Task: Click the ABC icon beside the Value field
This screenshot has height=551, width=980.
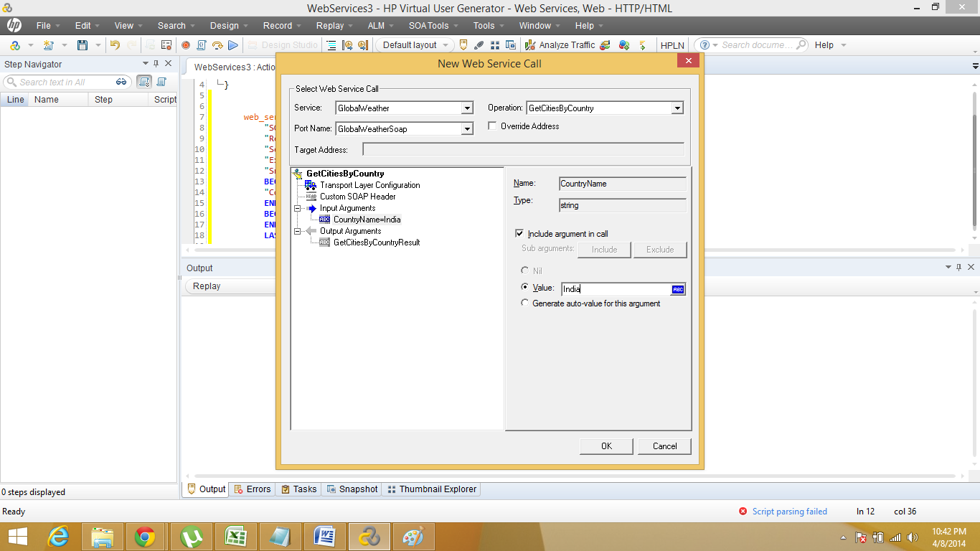Action: coord(677,288)
